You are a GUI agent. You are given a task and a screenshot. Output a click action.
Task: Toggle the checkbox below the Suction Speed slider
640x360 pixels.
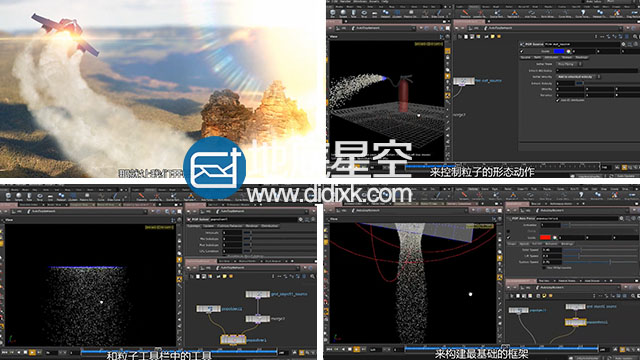pyautogui.click(x=544, y=268)
